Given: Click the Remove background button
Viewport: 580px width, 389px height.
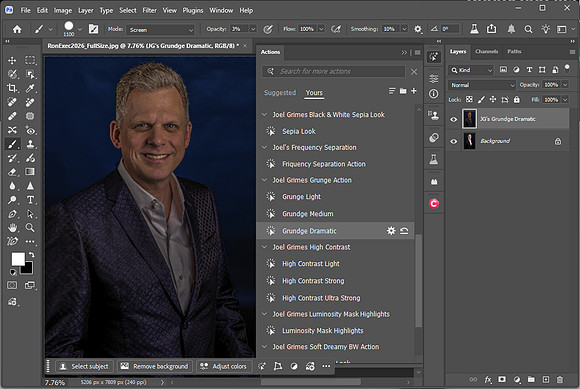Looking at the screenshot, I should 155,366.
